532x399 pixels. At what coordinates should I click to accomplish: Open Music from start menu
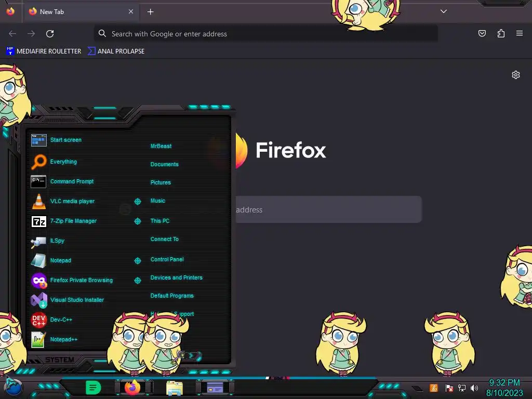pyautogui.click(x=158, y=201)
